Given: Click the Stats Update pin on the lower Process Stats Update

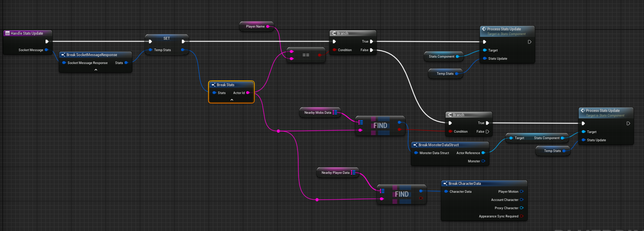Looking at the screenshot, I should [x=584, y=140].
